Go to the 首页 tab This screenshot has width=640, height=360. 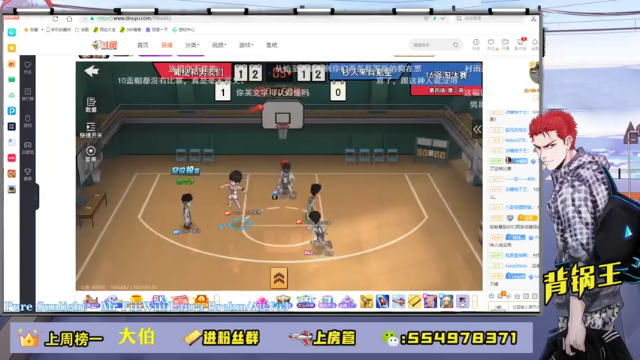point(142,45)
